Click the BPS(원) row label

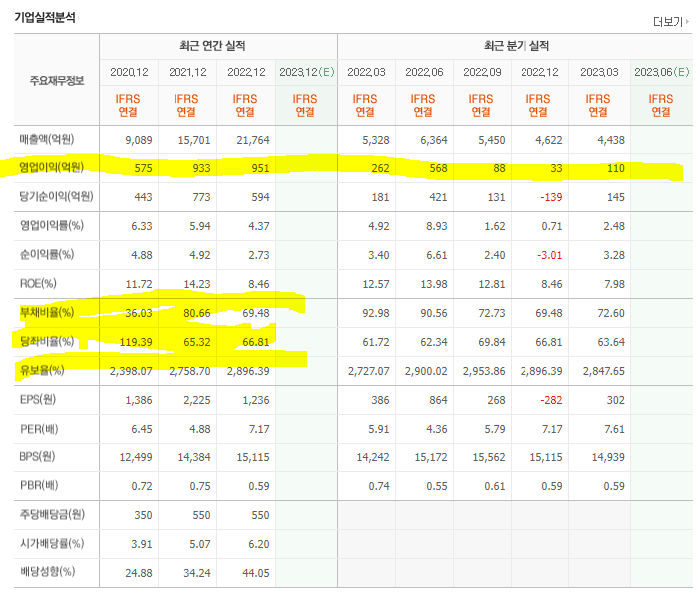pos(37,457)
